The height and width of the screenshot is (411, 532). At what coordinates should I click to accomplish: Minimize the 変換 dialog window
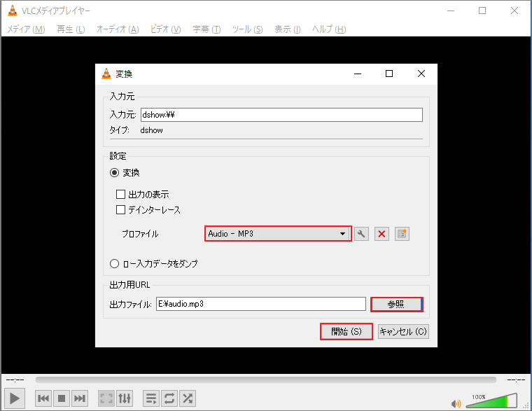tap(358, 74)
